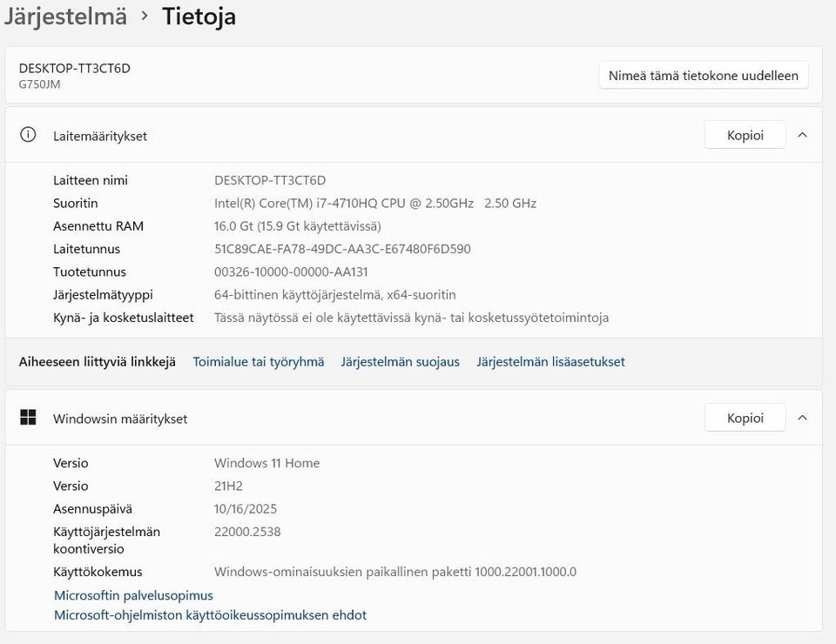Click the Windowsin määritykset section header
The image size is (836, 644).
[120, 419]
